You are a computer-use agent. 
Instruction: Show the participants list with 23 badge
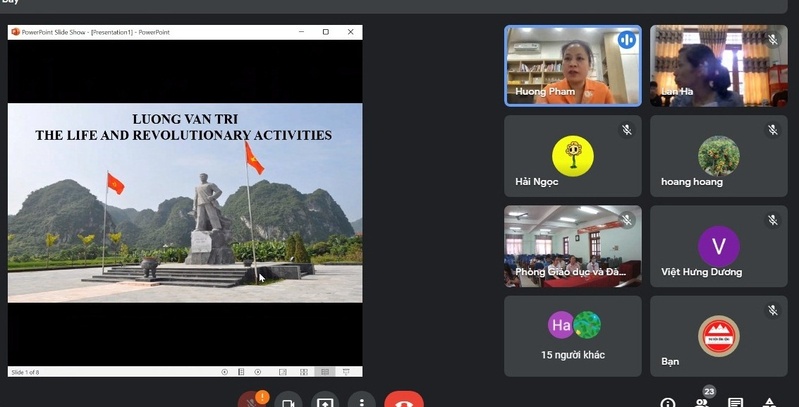coord(702,403)
